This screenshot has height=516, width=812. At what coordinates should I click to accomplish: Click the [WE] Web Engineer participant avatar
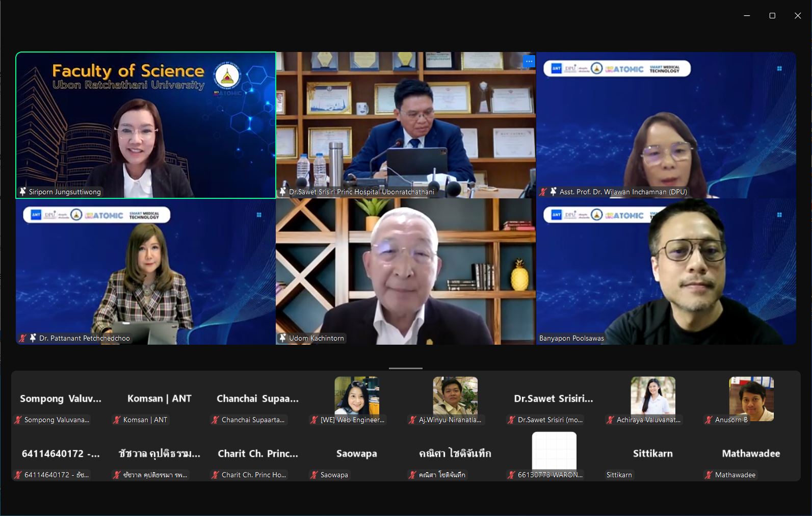pyautogui.click(x=356, y=396)
